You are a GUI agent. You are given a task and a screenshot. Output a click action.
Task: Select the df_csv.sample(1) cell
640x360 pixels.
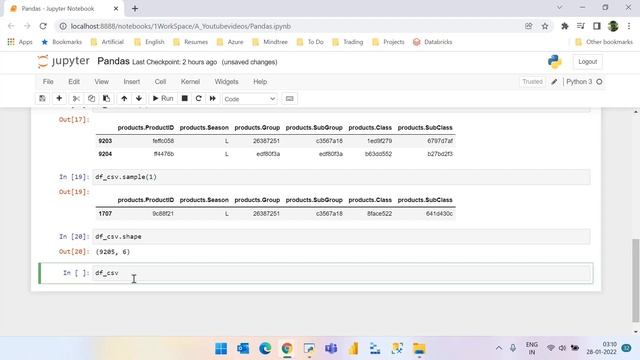coord(342,177)
